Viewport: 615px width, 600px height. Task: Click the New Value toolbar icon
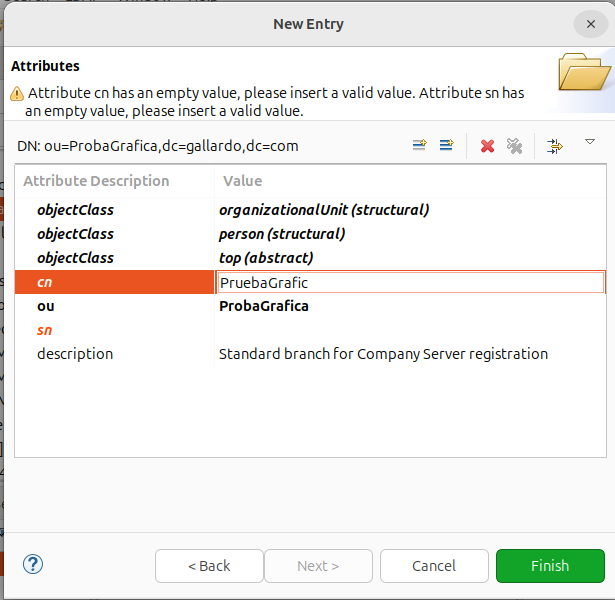coord(447,146)
